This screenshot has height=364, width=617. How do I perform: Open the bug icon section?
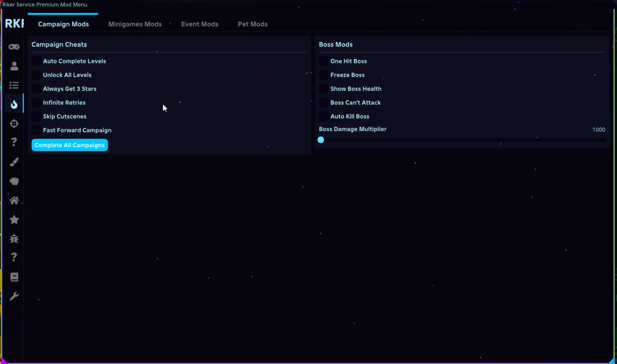(x=14, y=239)
